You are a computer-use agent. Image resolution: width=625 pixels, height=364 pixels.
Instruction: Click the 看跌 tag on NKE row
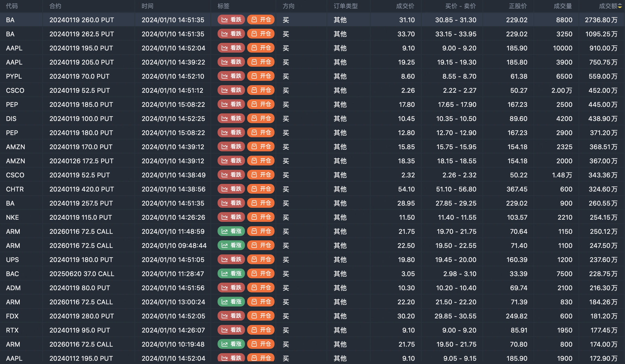coord(231,217)
